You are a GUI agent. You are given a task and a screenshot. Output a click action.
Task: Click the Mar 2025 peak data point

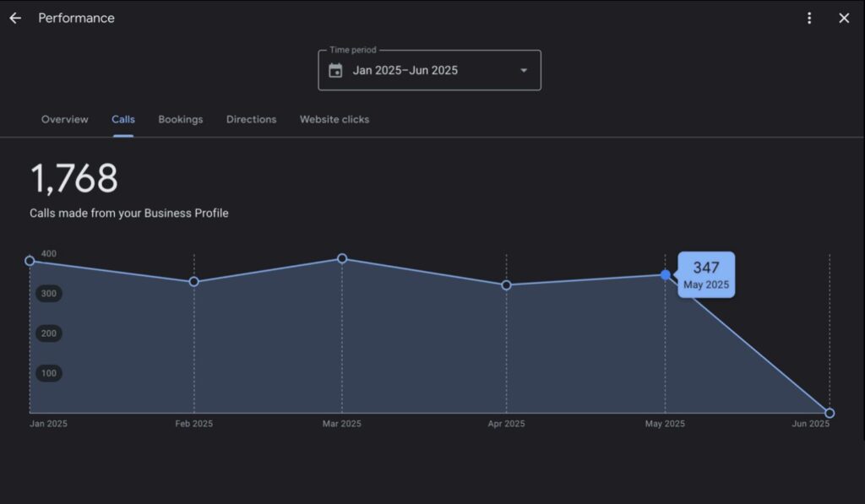pos(342,258)
